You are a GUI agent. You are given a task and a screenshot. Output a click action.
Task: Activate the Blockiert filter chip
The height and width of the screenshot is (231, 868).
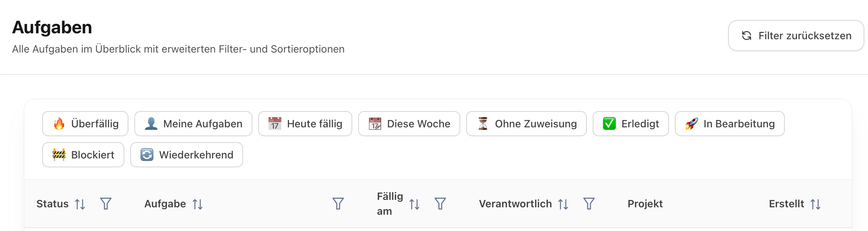[x=83, y=155]
